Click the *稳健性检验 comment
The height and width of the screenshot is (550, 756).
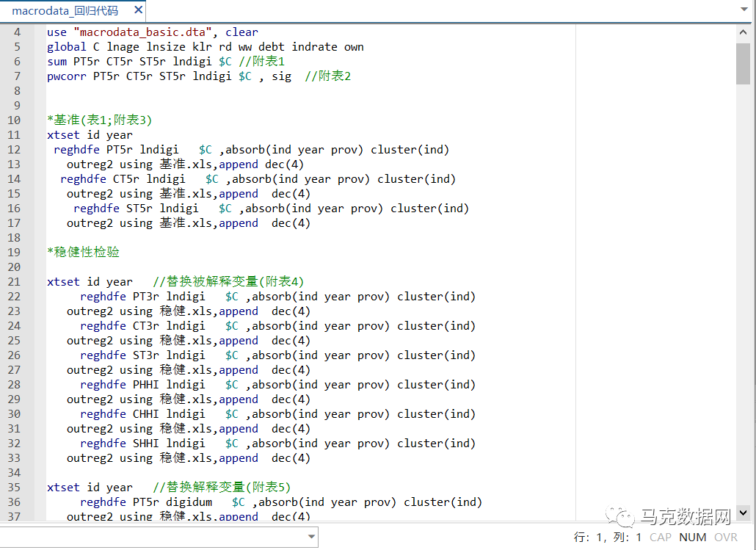pos(83,252)
